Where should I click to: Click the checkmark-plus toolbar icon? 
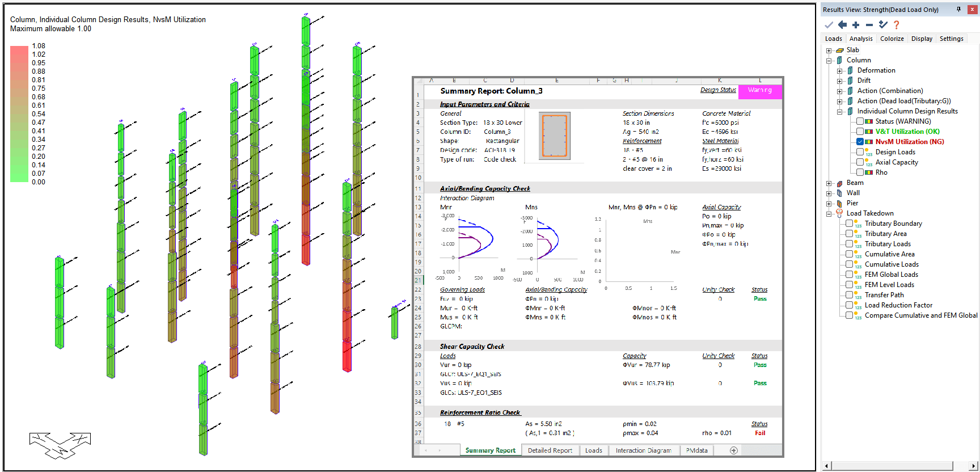click(x=883, y=25)
